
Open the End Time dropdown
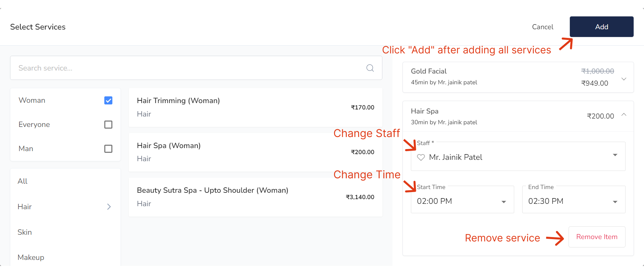615,202
